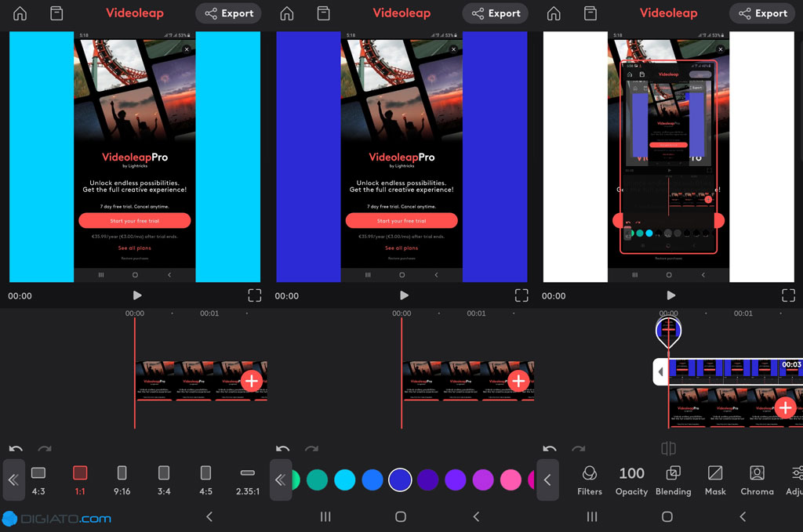
Task: Select the clip thumbnail in the left timeline
Action: coord(200,381)
